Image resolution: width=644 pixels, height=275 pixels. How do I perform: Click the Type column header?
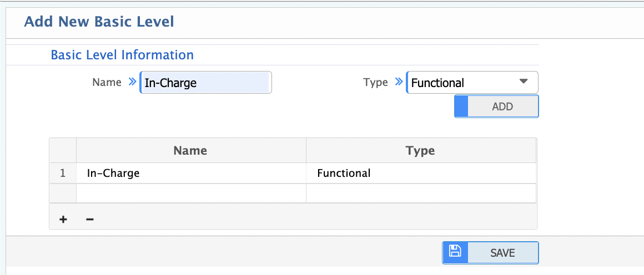[421, 151]
